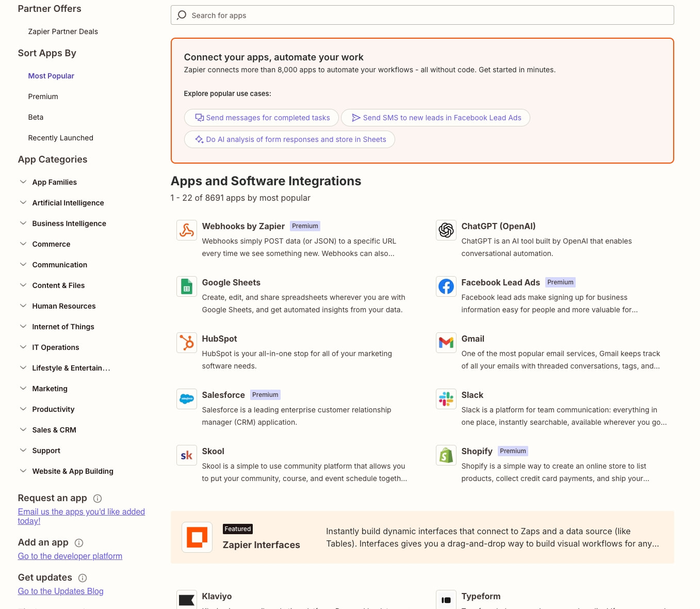Click the info icon beside Request an app
Screen dimensions: 700x609
pos(97,499)
